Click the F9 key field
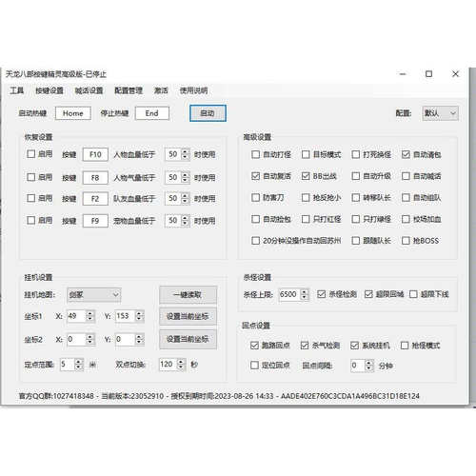The image size is (476, 476). click(x=95, y=221)
